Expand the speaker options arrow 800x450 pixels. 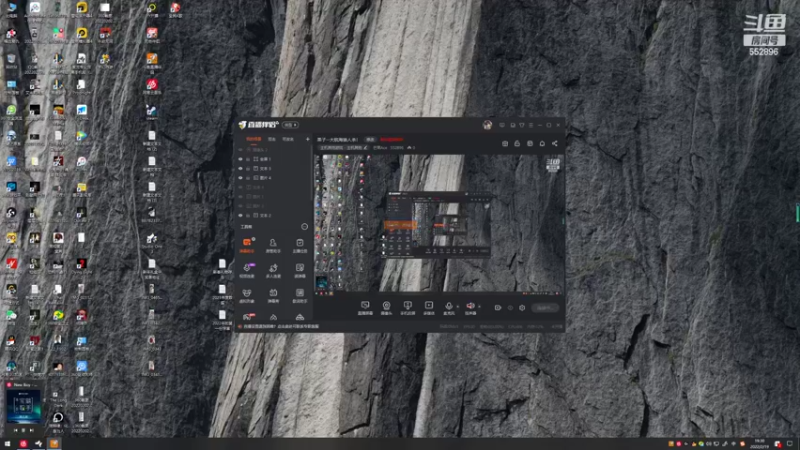coord(479,307)
